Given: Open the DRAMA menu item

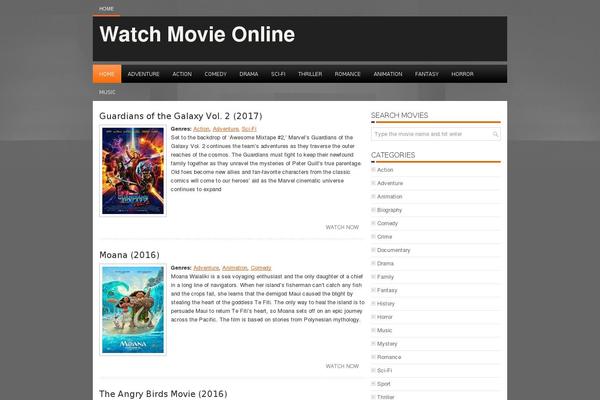Looking at the screenshot, I should [249, 74].
